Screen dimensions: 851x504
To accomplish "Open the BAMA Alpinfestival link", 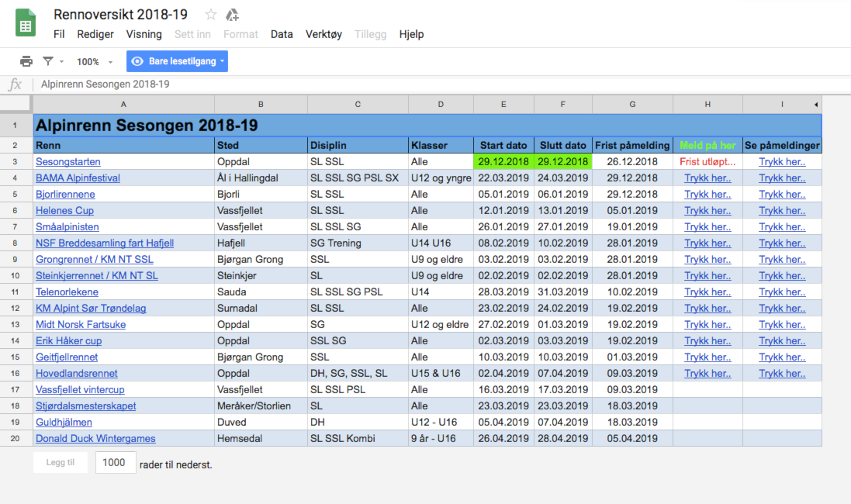I will (x=78, y=178).
